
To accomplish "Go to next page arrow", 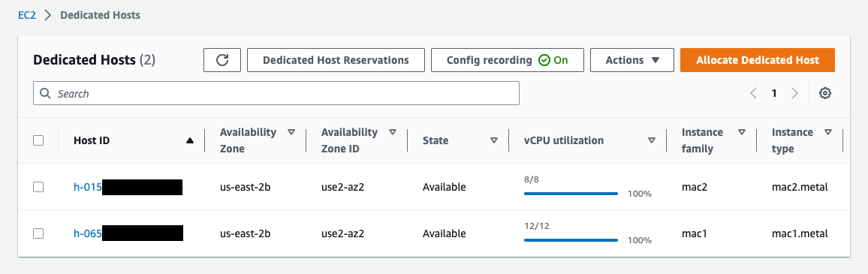I will (x=795, y=93).
